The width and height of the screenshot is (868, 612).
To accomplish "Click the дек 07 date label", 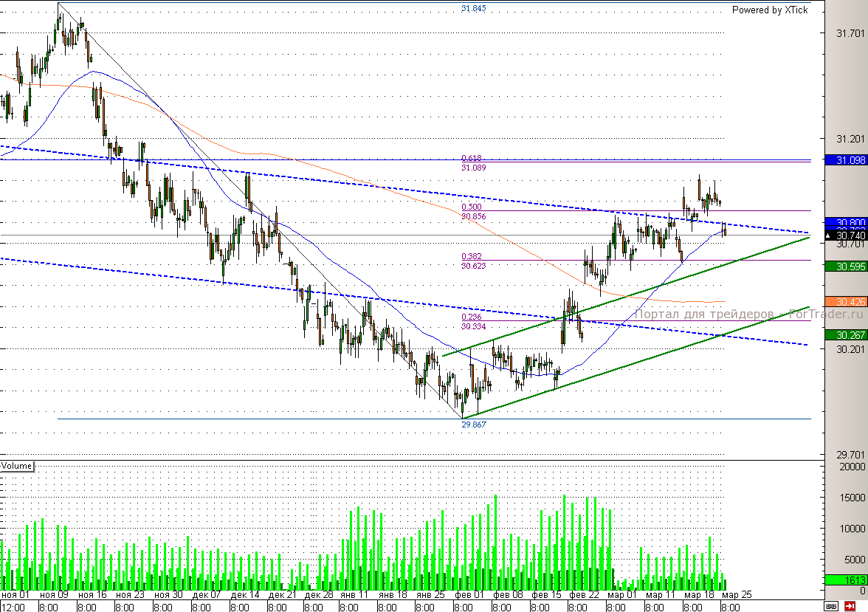I will (207, 595).
